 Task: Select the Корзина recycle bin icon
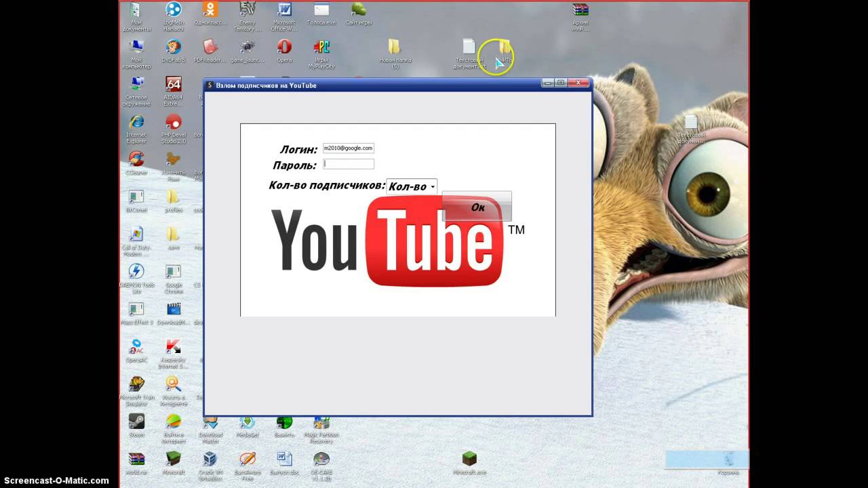[729, 463]
